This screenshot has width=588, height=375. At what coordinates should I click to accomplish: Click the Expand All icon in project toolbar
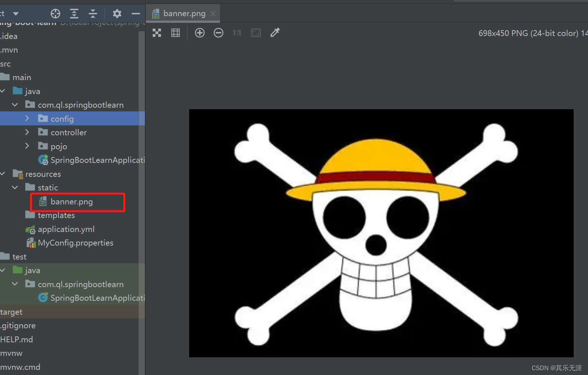click(74, 14)
